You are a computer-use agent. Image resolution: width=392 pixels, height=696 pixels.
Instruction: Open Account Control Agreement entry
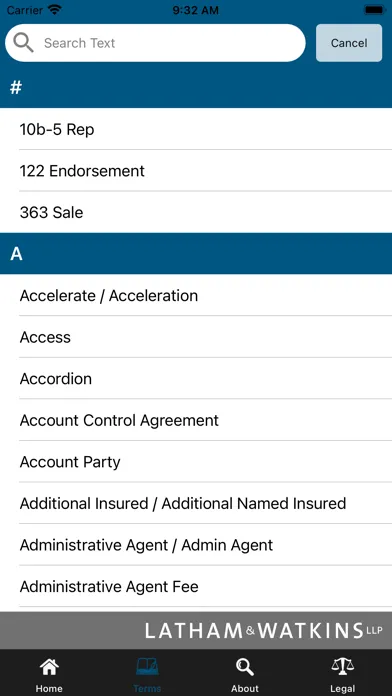(x=196, y=420)
